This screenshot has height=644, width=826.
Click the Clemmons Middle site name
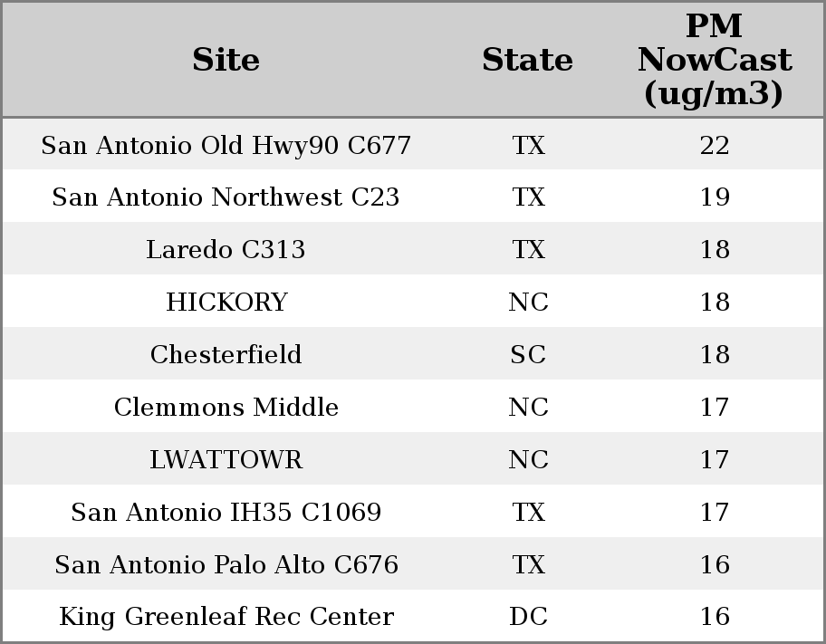pyautogui.click(x=226, y=408)
